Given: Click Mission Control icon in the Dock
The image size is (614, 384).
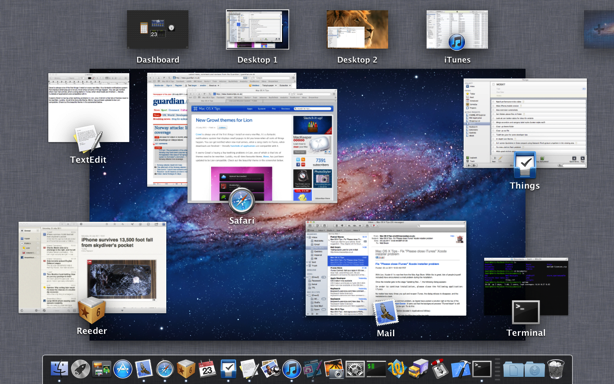Looking at the screenshot, I should pos(101,369).
